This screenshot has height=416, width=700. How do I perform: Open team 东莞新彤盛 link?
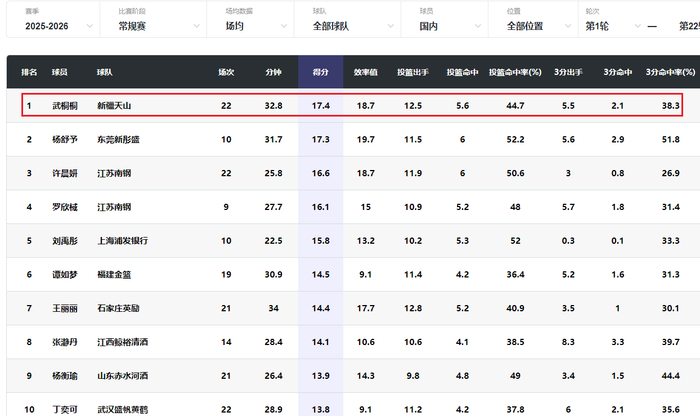117,140
